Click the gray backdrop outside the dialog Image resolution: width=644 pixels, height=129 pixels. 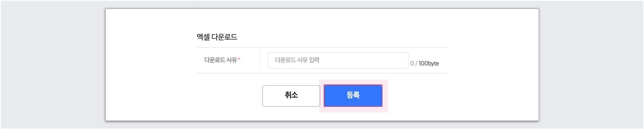(52, 64)
